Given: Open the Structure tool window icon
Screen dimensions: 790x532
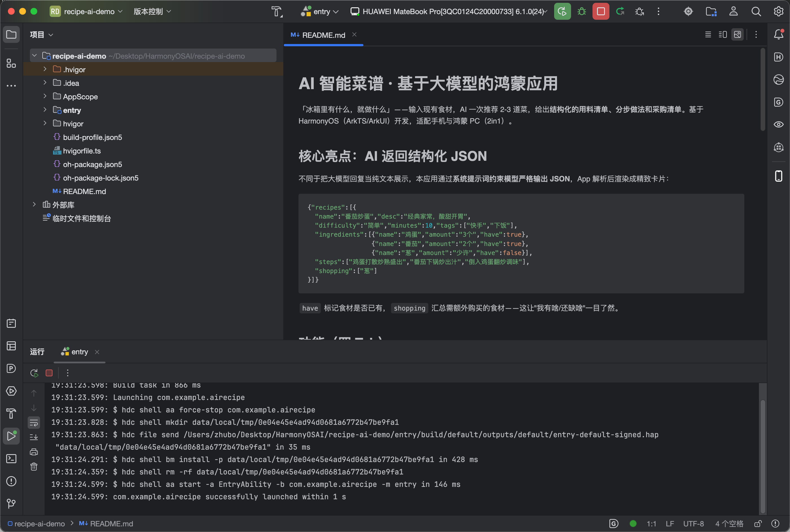Looking at the screenshot, I should click(x=11, y=63).
